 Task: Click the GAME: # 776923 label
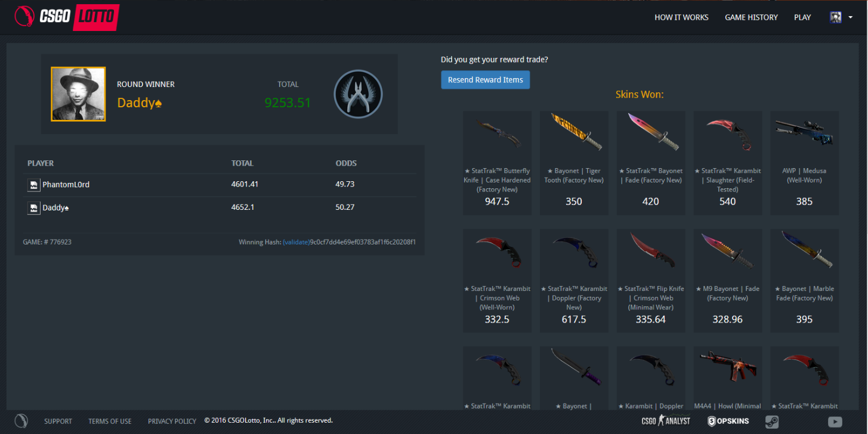click(x=47, y=242)
